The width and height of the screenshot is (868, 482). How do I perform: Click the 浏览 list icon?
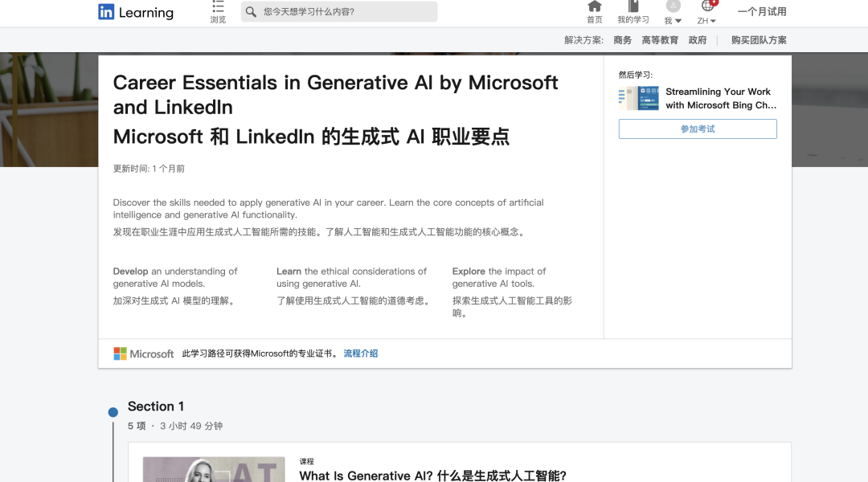(217, 6)
